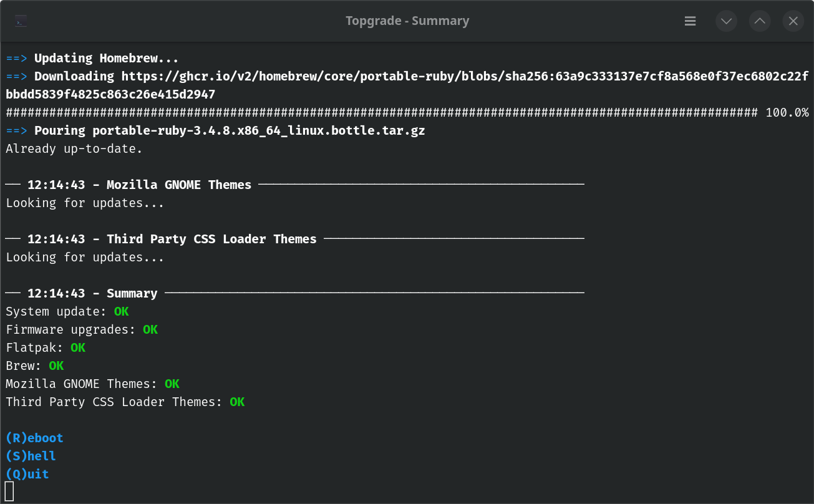Click the (S)hell option

tap(31, 456)
